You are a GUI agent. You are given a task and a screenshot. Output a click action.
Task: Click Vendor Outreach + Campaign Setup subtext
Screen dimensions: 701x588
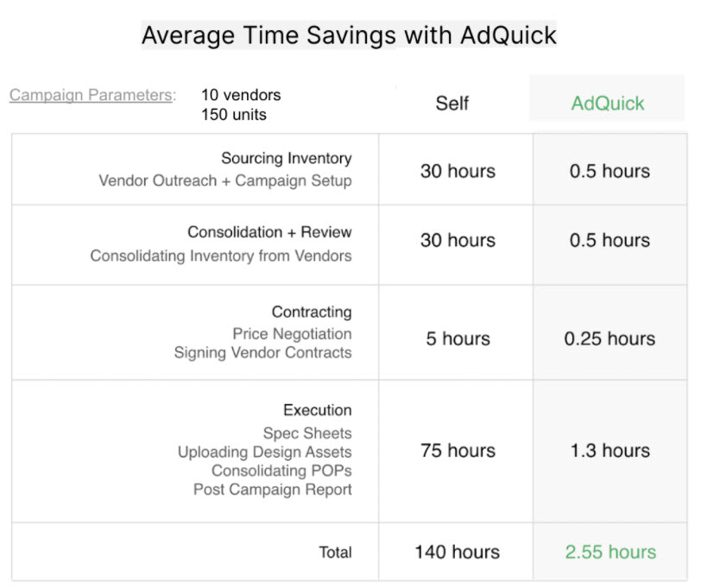click(225, 181)
